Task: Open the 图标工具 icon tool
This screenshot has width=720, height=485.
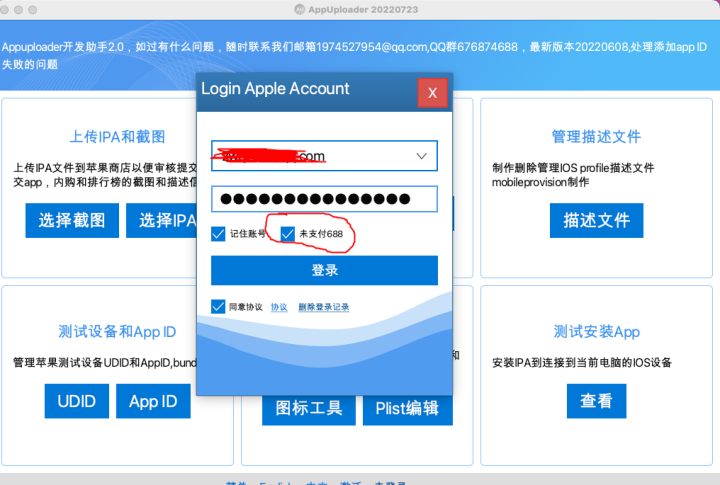Action: 309,410
